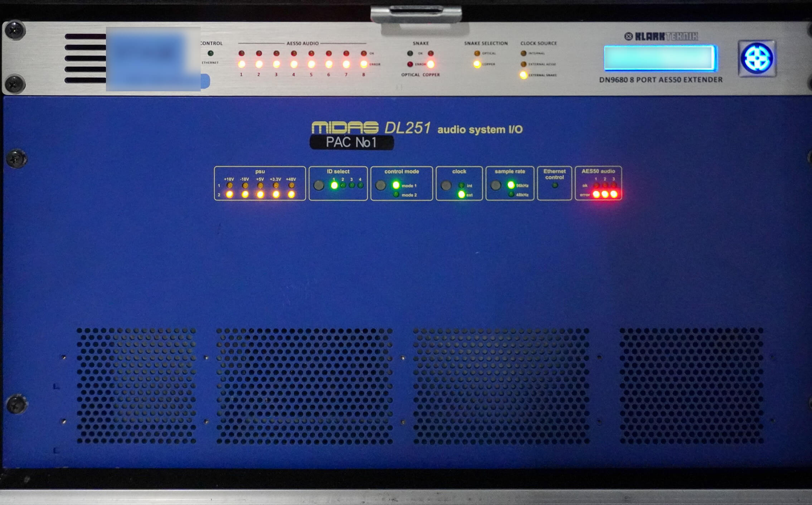The height and width of the screenshot is (505, 812).
Task: Tap snake selection Copper LED
Action: pos(477,64)
